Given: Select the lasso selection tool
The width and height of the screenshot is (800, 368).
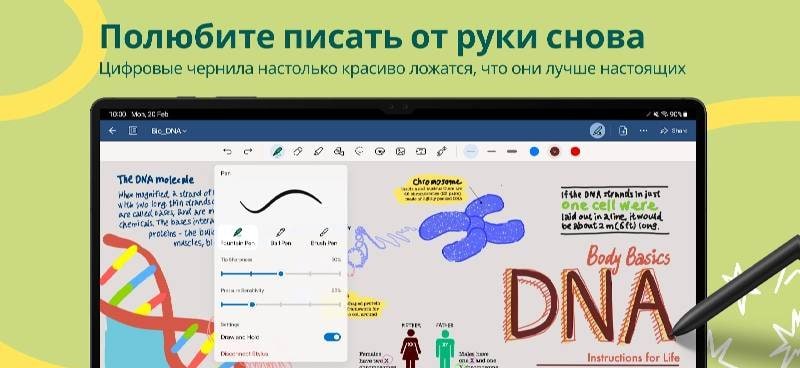Looking at the screenshot, I should [x=359, y=152].
